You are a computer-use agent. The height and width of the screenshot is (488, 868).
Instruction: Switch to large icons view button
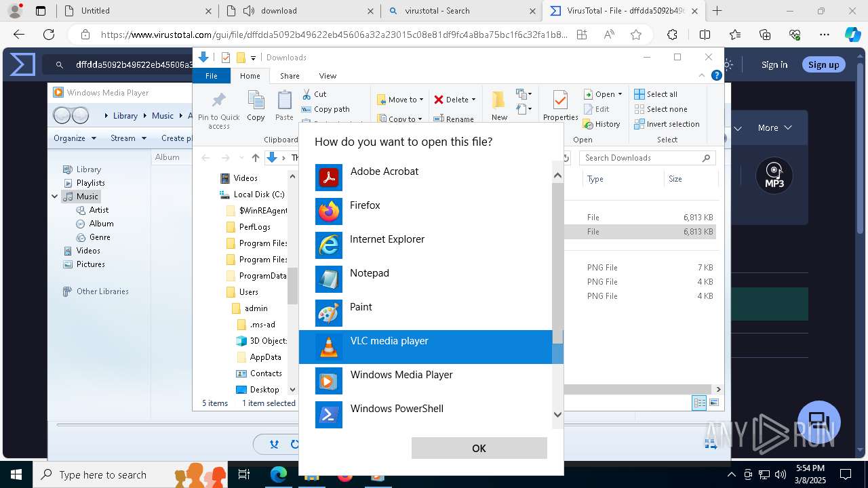[713, 403]
